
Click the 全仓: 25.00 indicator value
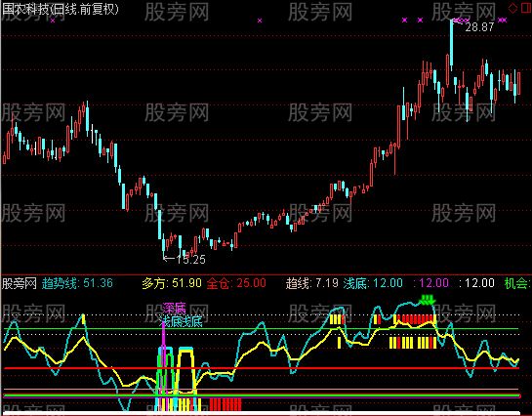tap(236, 283)
